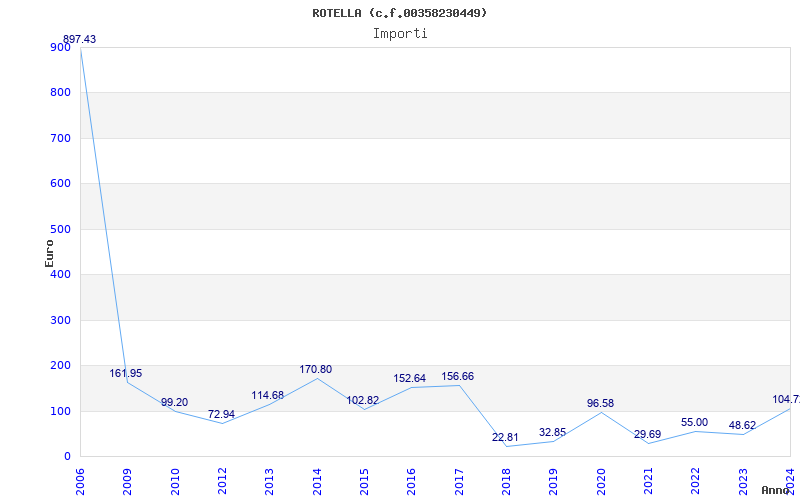Viewport: 800px width, 500px height.
Task: Click the 900 Euro axis tick
Action: coord(60,47)
